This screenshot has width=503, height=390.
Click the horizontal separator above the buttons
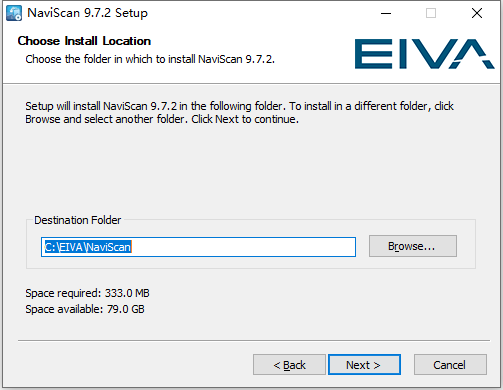(x=254, y=341)
